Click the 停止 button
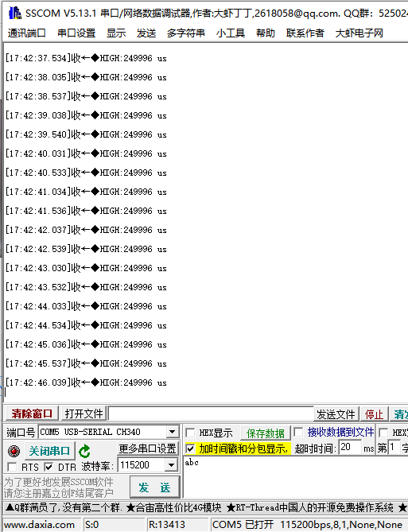 [x=374, y=414]
